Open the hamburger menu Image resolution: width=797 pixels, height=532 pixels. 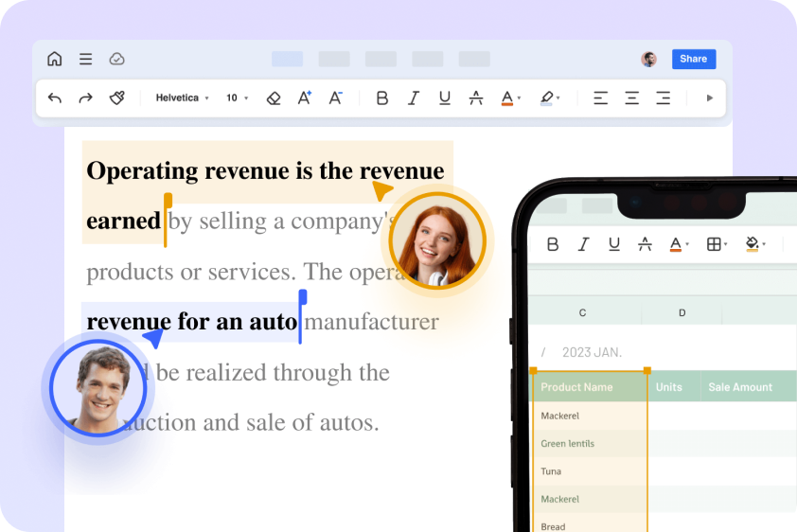coord(85,59)
